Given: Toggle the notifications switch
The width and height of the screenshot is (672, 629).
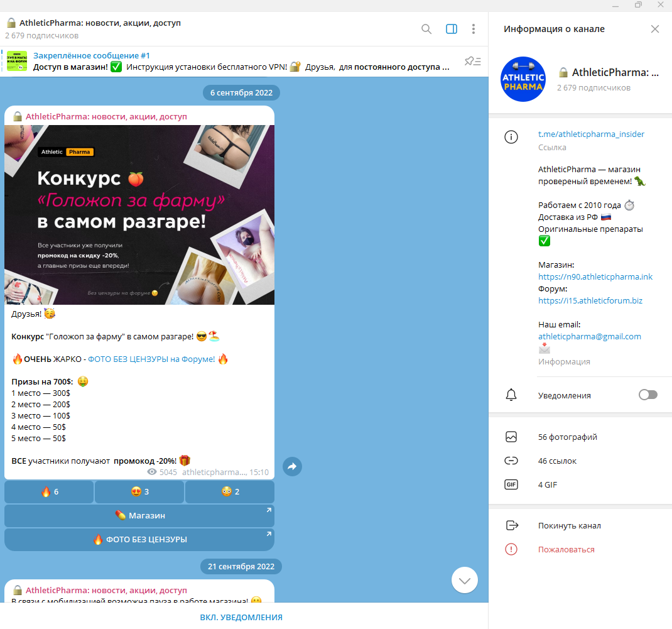Looking at the screenshot, I should [x=648, y=395].
